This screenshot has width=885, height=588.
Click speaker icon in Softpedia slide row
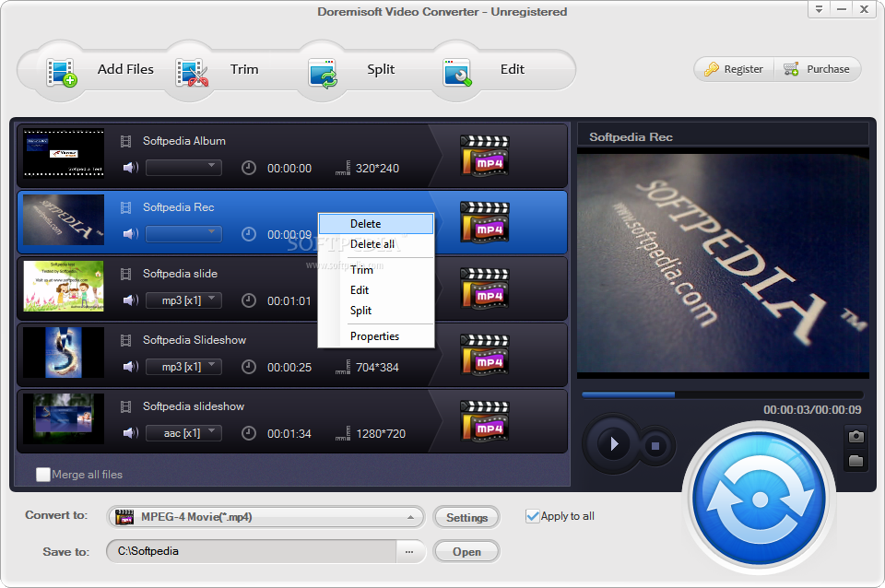point(130,300)
